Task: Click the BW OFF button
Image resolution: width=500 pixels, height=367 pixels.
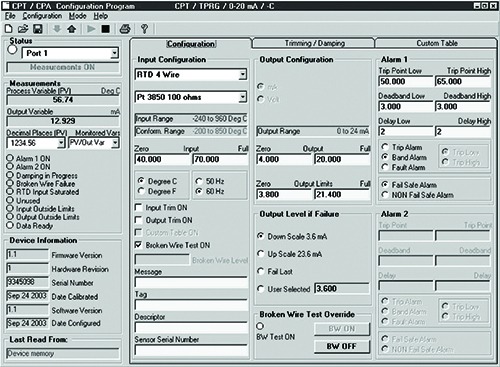Action: pos(342,346)
